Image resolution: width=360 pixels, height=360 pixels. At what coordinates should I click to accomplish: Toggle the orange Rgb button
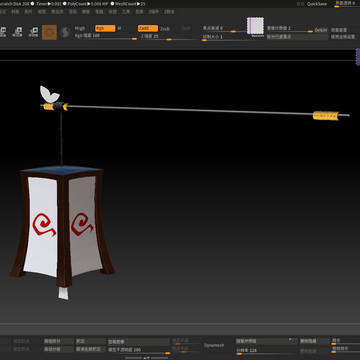pos(105,28)
